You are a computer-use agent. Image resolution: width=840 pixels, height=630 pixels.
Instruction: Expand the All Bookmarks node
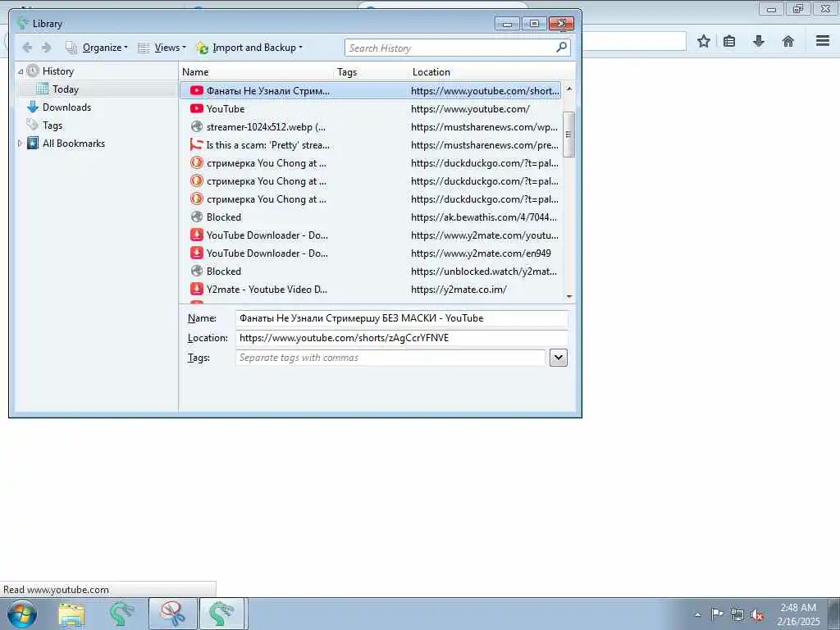click(21, 143)
